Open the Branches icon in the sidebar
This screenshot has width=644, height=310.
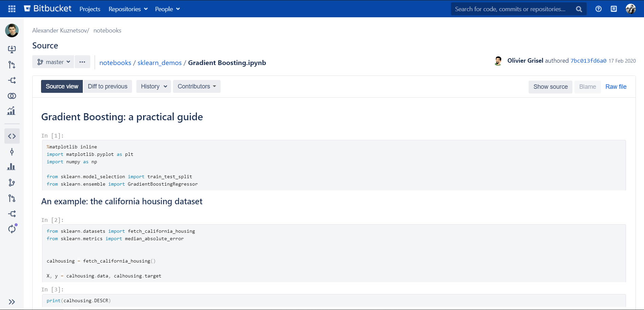[x=12, y=183]
